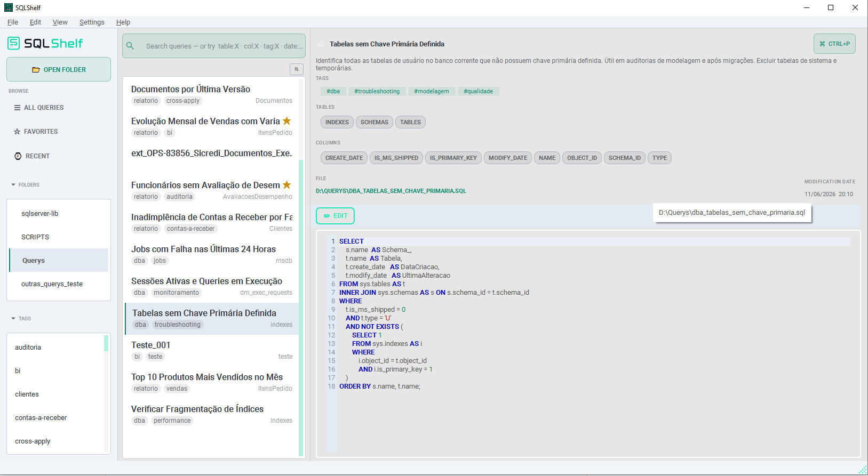Click the monitoramento tag on Sessões Ativas row
Screen dimensions: 868x476
coord(177,293)
